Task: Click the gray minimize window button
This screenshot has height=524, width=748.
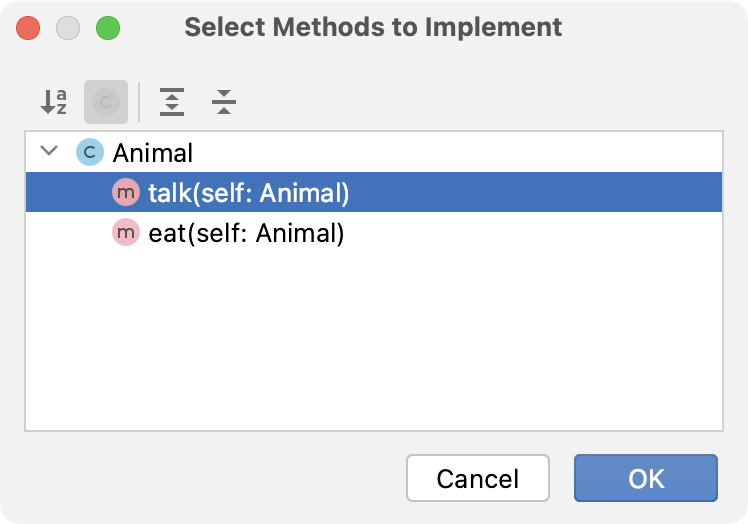Action: 68,28
